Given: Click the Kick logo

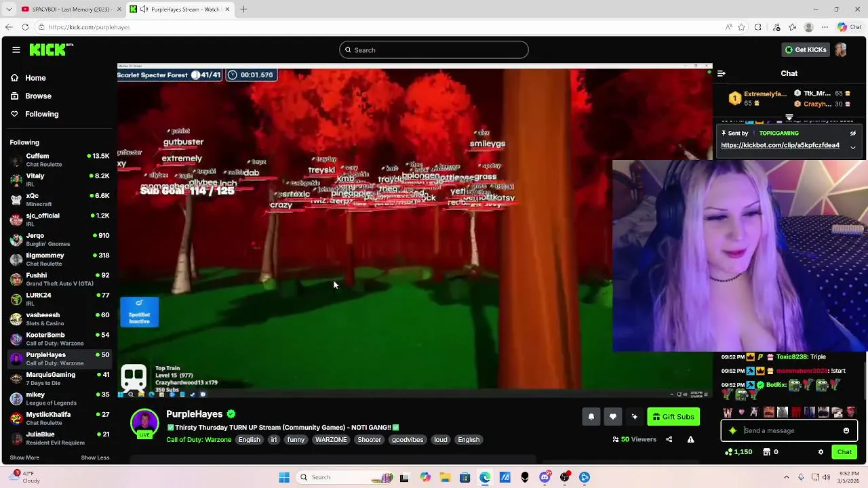Looking at the screenshot, I should pyautogui.click(x=51, y=49).
